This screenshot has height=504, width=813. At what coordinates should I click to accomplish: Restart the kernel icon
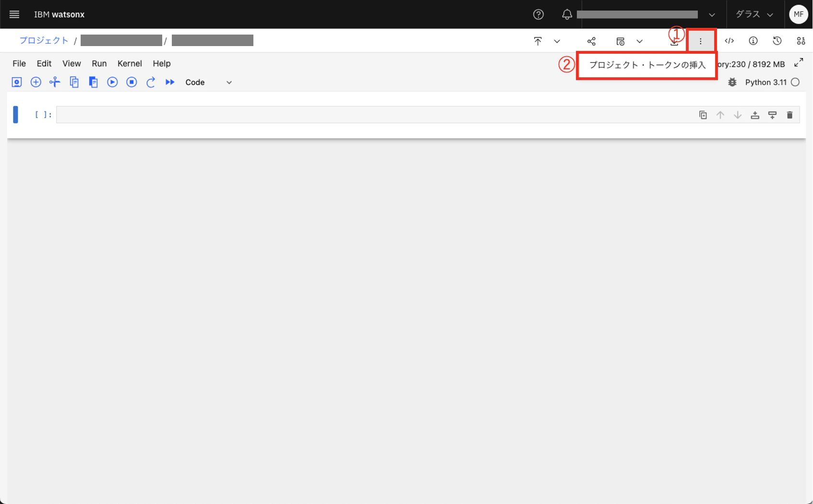click(x=151, y=82)
